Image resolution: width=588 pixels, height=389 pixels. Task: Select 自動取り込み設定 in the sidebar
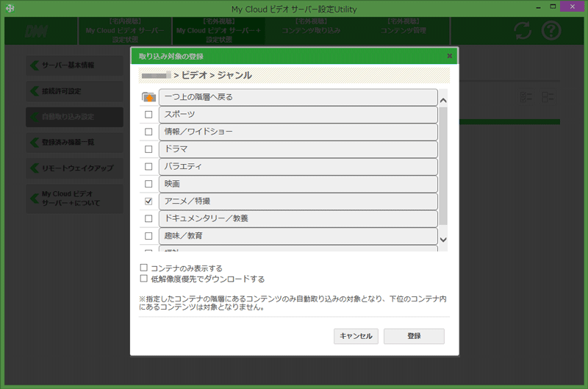click(75, 117)
